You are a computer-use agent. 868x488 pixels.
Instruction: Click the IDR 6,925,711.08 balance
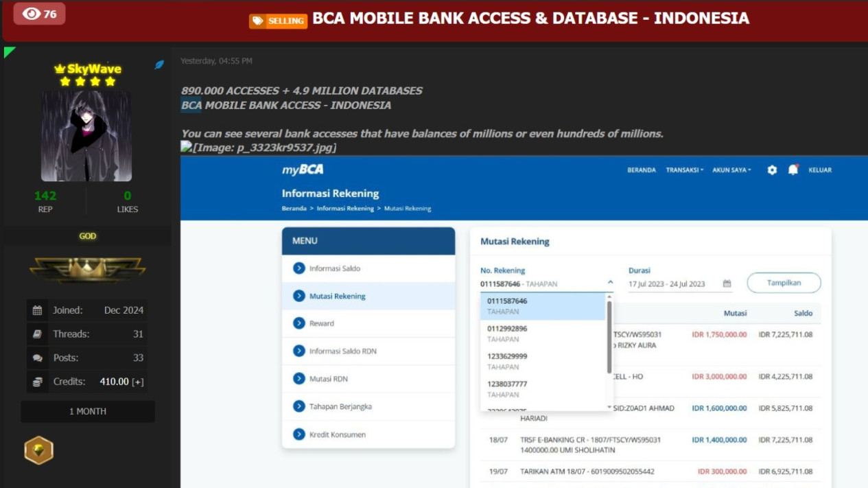786,472
